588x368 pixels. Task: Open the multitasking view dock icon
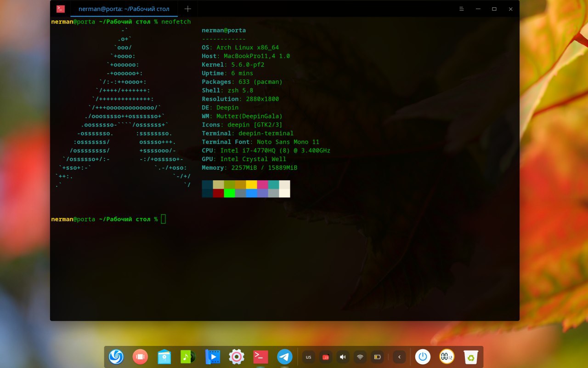coord(140,357)
